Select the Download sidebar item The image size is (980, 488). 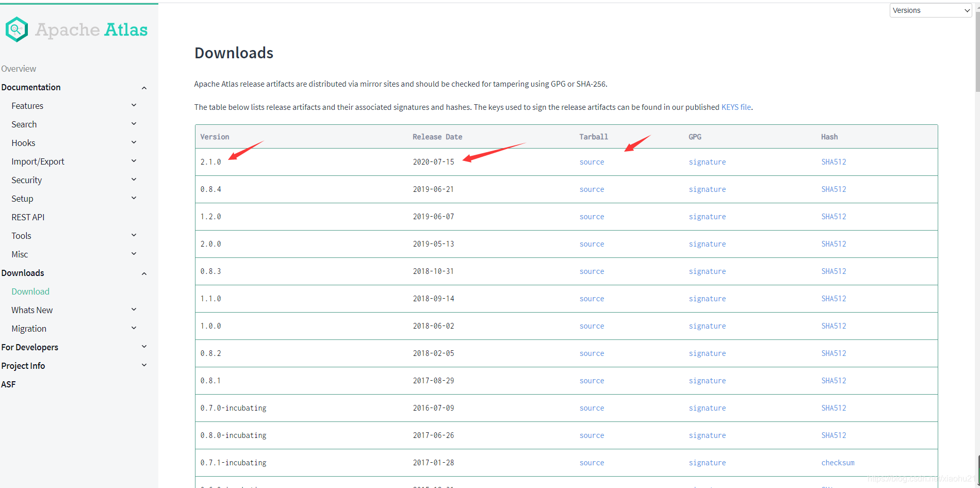click(30, 291)
